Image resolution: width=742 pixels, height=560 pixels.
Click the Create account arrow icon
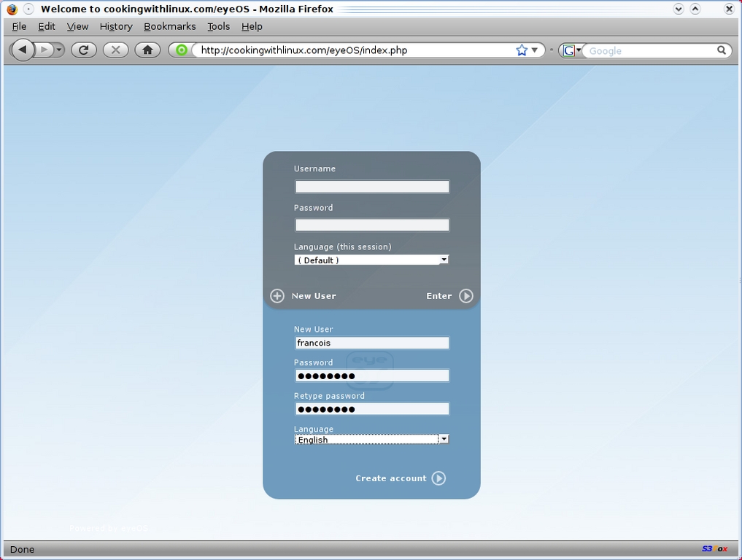(x=438, y=478)
